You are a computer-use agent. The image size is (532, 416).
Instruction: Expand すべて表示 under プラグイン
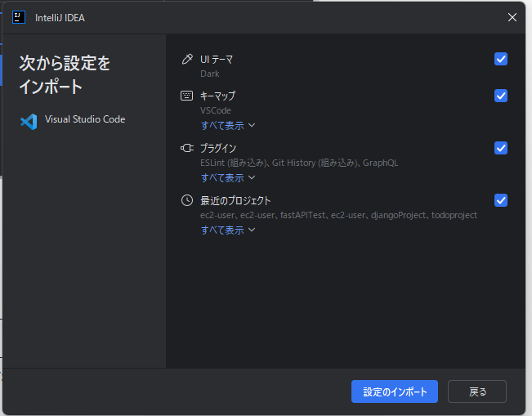(x=228, y=178)
